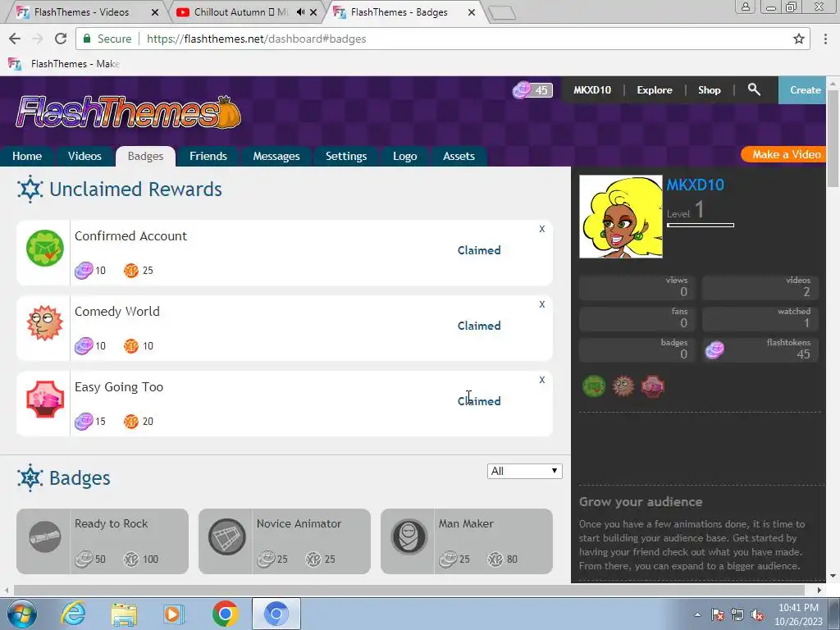840x630 pixels.
Task: Click Claimed on Confirmed Account reward
Action: (x=479, y=250)
